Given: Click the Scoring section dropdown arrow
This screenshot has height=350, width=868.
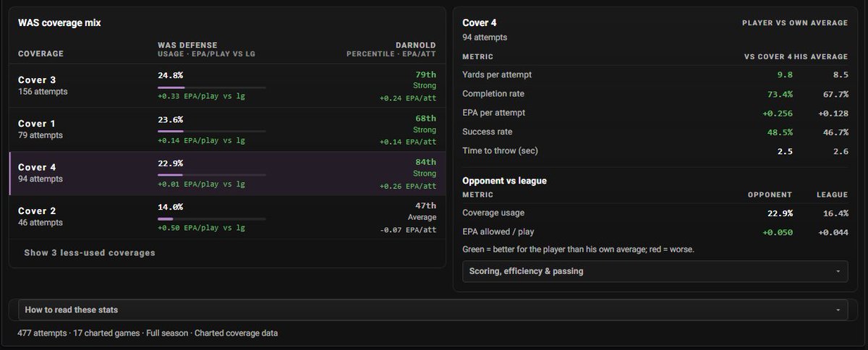Looking at the screenshot, I should 838,272.
